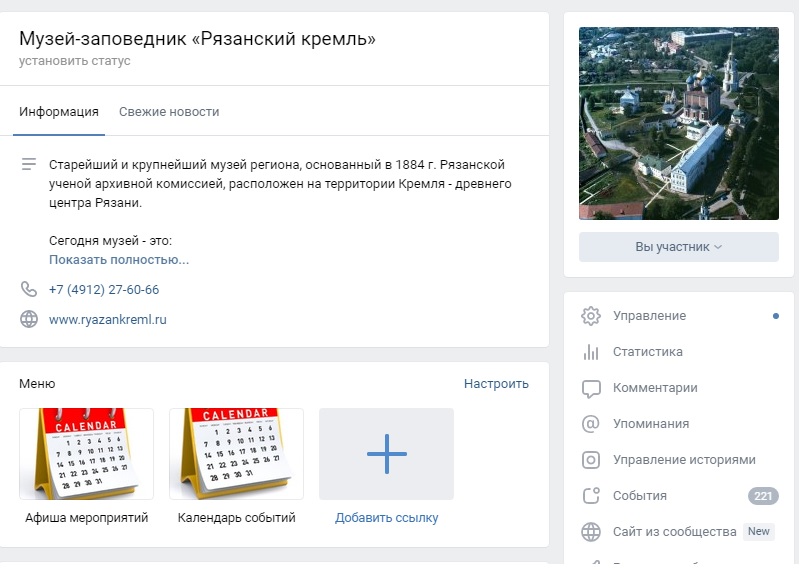Click the Календарь событий label
Screen dimensions: 802x570
pos(236,518)
